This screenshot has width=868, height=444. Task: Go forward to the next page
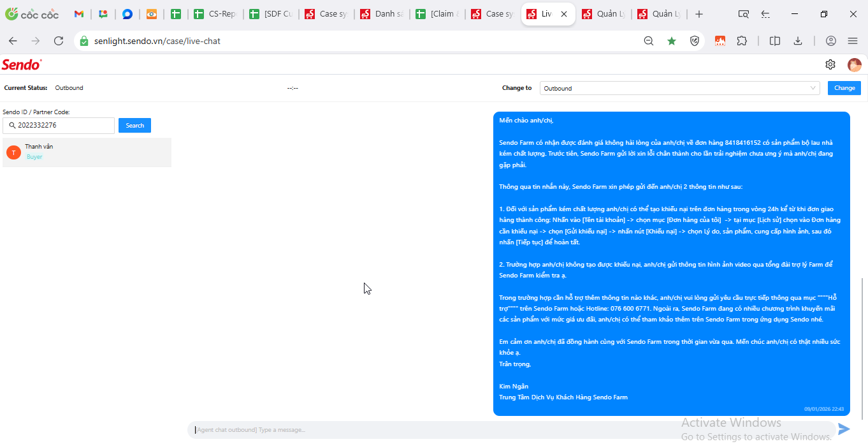click(36, 41)
